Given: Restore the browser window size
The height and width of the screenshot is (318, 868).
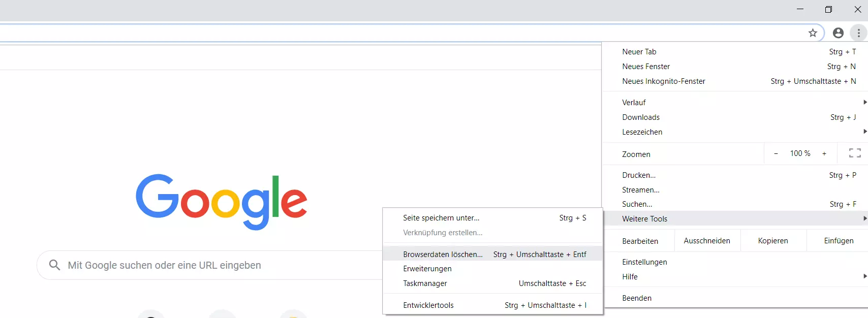Looking at the screenshot, I should 828,10.
